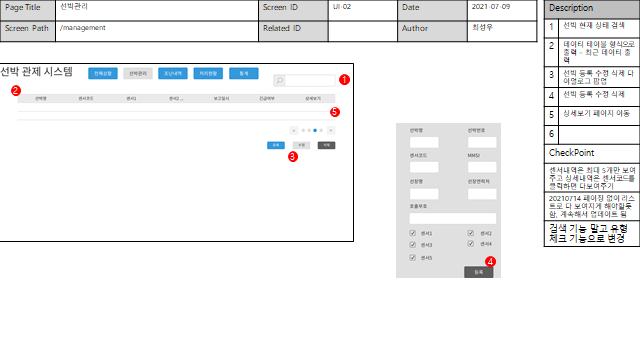The image size is (640, 360).
Task: Click the 선박명 field in the form dialog
Action: pos(424,142)
